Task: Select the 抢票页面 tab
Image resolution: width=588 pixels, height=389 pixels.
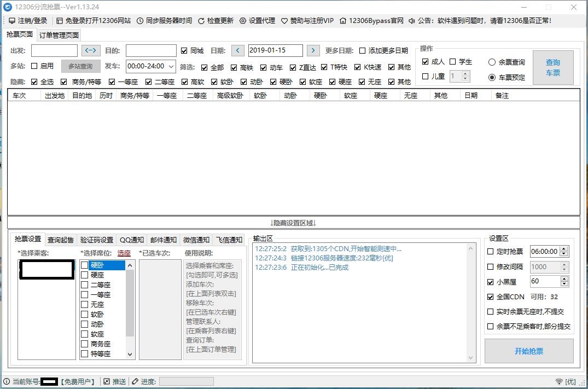Action: click(x=20, y=34)
